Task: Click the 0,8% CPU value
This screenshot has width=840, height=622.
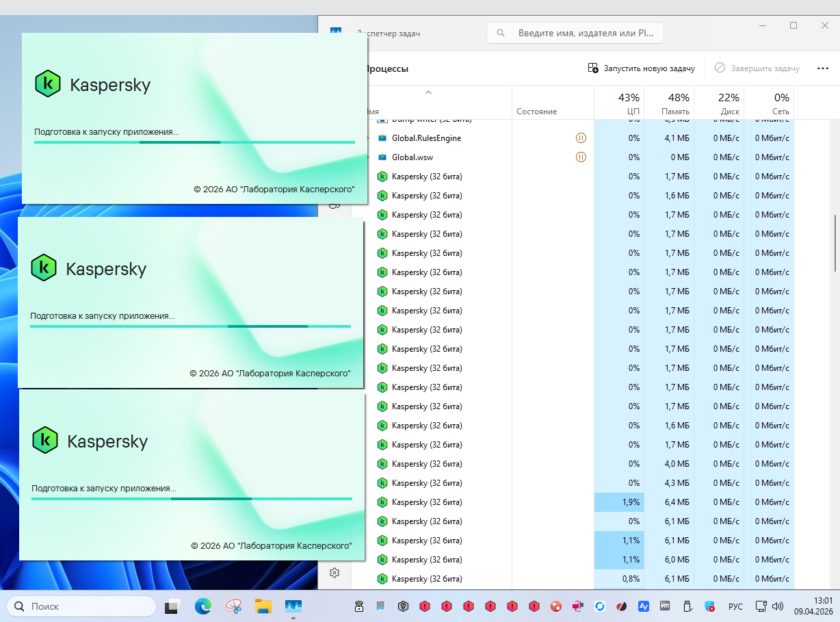Action: tap(631, 579)
